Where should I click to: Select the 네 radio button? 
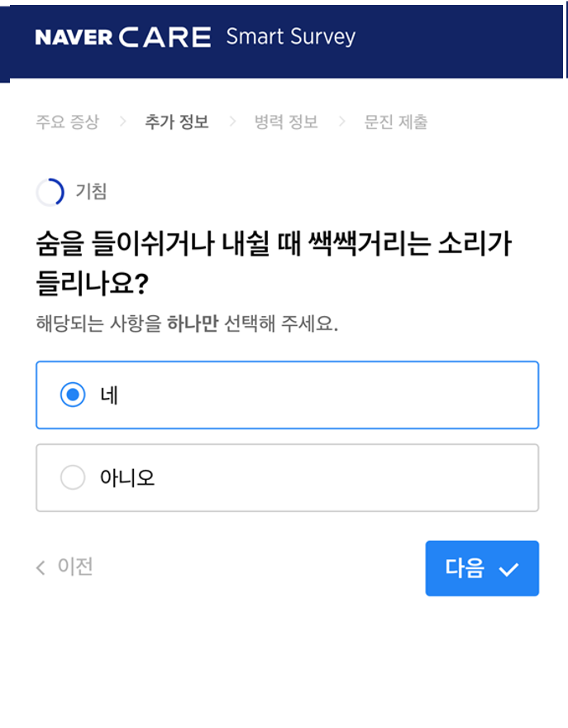coord(73,395)
